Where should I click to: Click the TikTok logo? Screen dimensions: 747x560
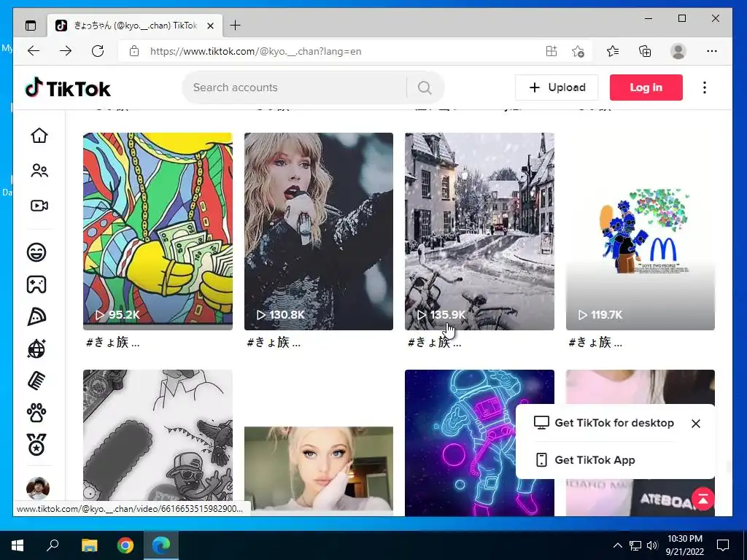click(68, 88)
